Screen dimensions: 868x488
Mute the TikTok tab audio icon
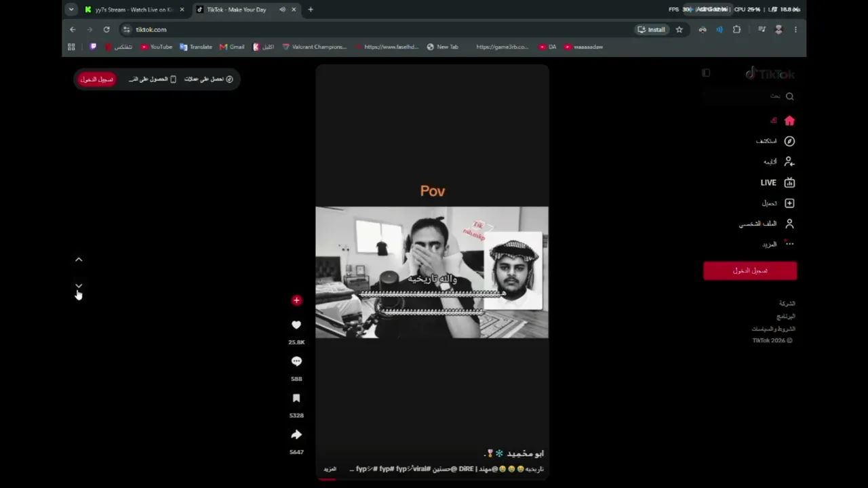click(282, 9)
